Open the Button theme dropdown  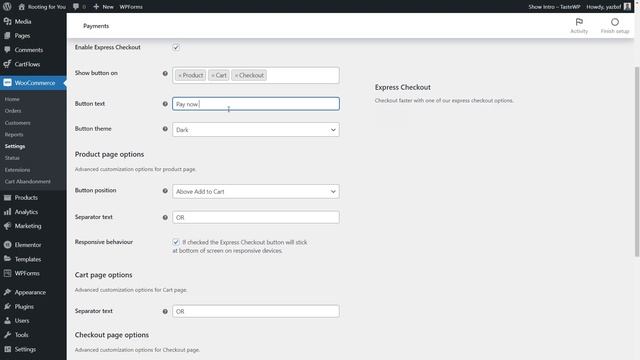tap(256, 130)
